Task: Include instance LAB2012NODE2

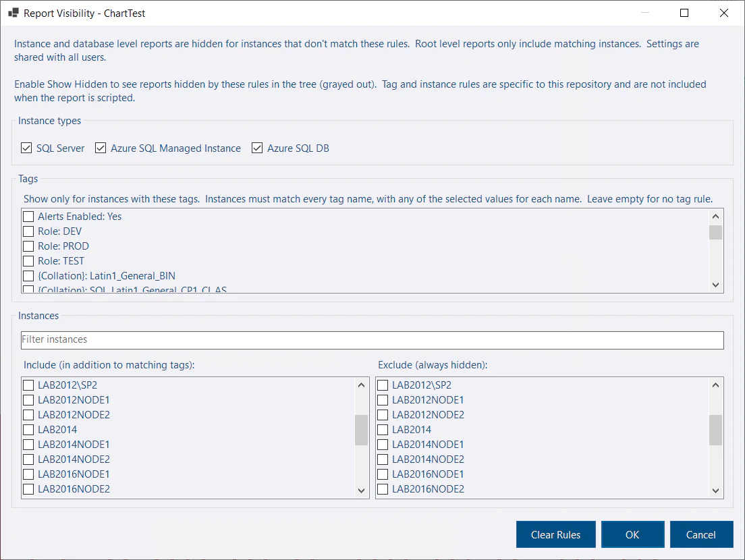Action: pos(28,415)
